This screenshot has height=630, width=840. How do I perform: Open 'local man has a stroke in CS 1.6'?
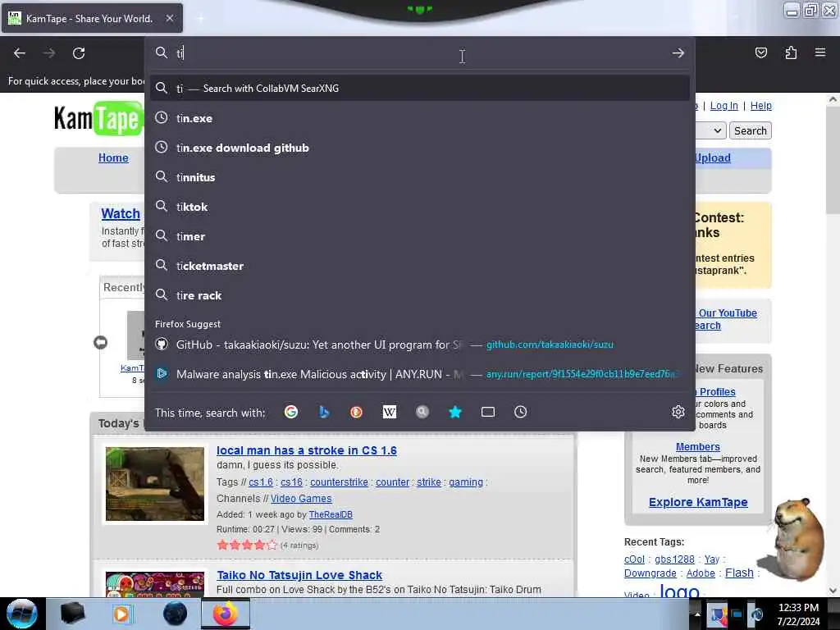(307, 450)
